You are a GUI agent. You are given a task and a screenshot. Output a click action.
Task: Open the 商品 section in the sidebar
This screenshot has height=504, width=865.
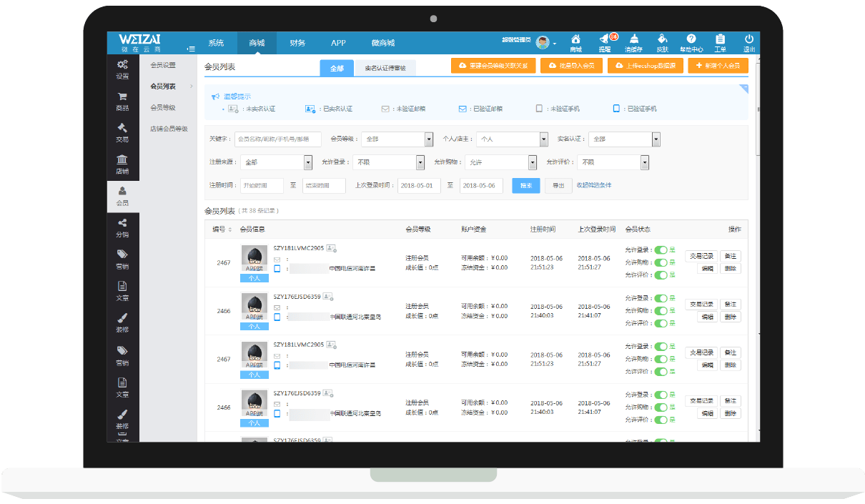pos(122,102)
